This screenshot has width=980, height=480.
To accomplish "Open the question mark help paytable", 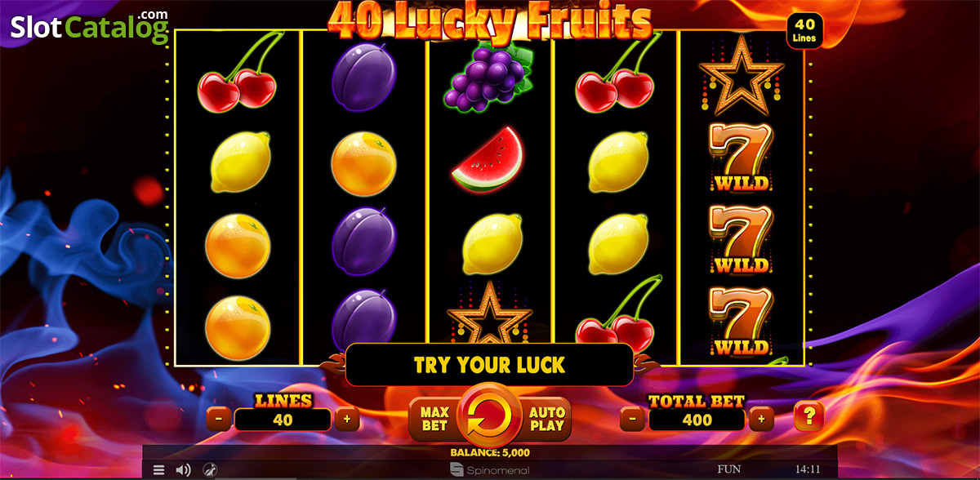I will (809, 418).
